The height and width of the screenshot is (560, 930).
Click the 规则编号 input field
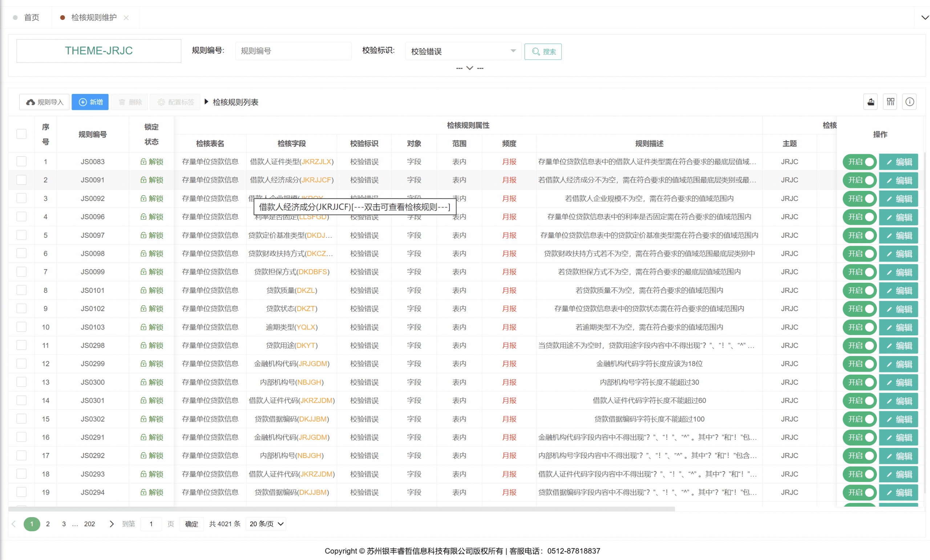[293, 51]
